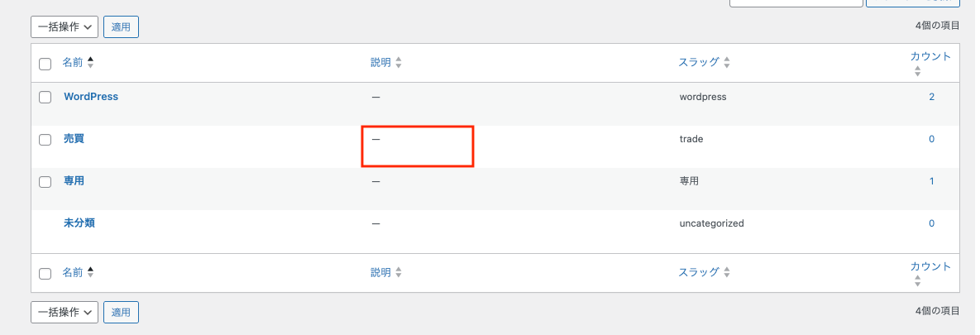Viewport: 980px width, 335px height.
Task: Check the WordPress category checkbox
Action: (45, 98)
